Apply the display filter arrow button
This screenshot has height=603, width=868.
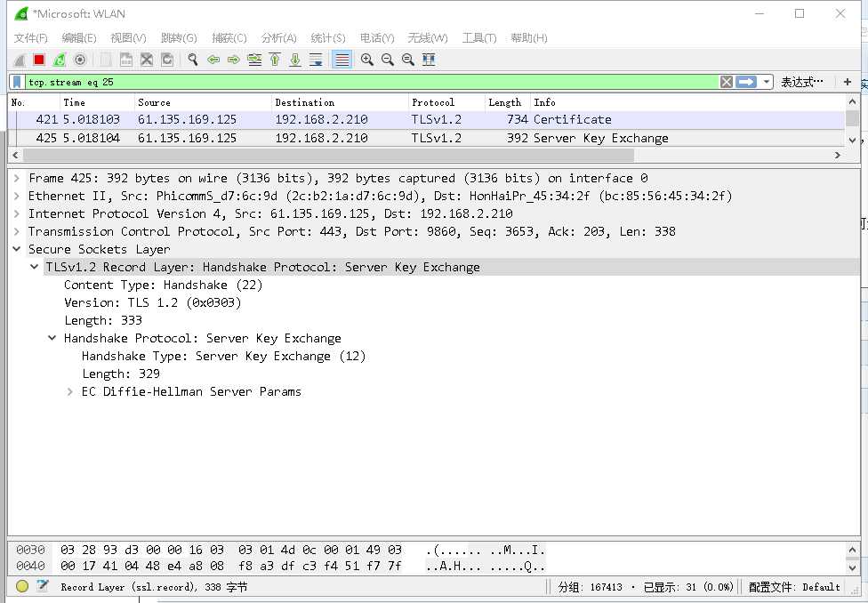click(745, 82)
